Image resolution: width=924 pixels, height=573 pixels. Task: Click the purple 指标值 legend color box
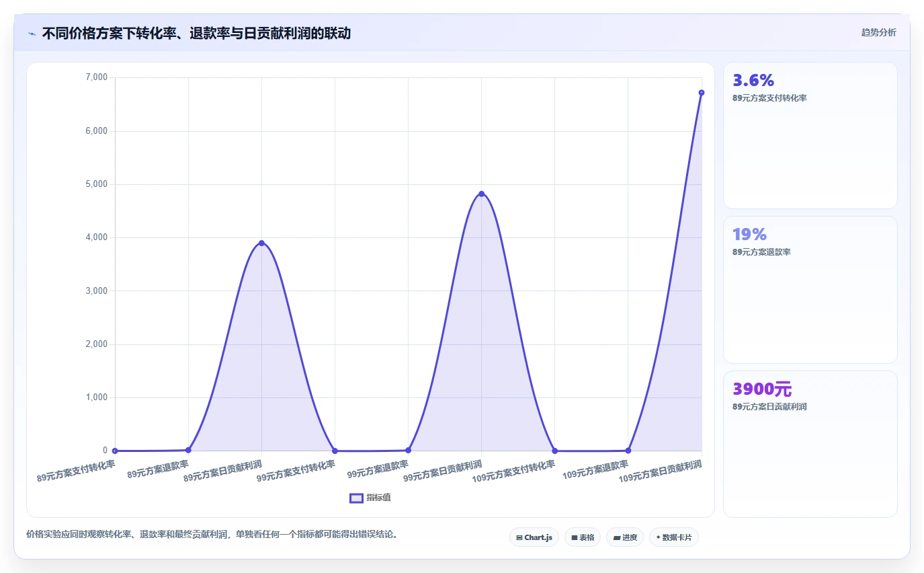357,498
